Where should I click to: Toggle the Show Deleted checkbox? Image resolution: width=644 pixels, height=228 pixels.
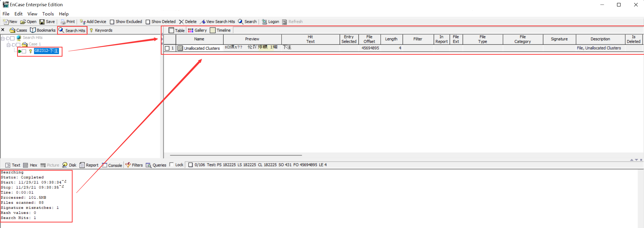click(148, 22)
